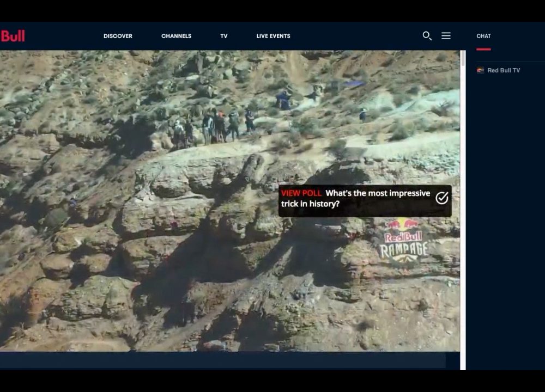Viewport: 545px width, 392px height.
Task: Click the poll checkmark circle icon
Action: [x=442, y=198]
